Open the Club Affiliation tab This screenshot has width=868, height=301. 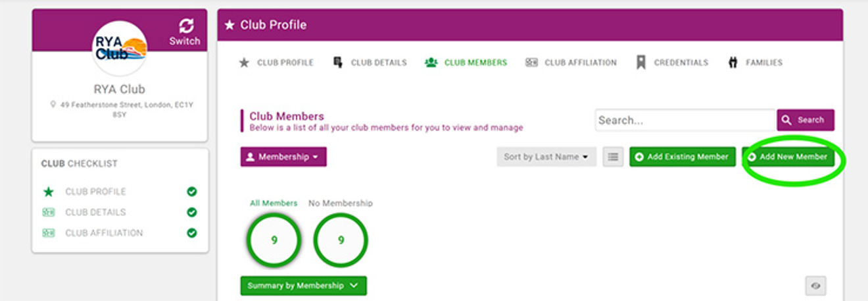[571, 63]
